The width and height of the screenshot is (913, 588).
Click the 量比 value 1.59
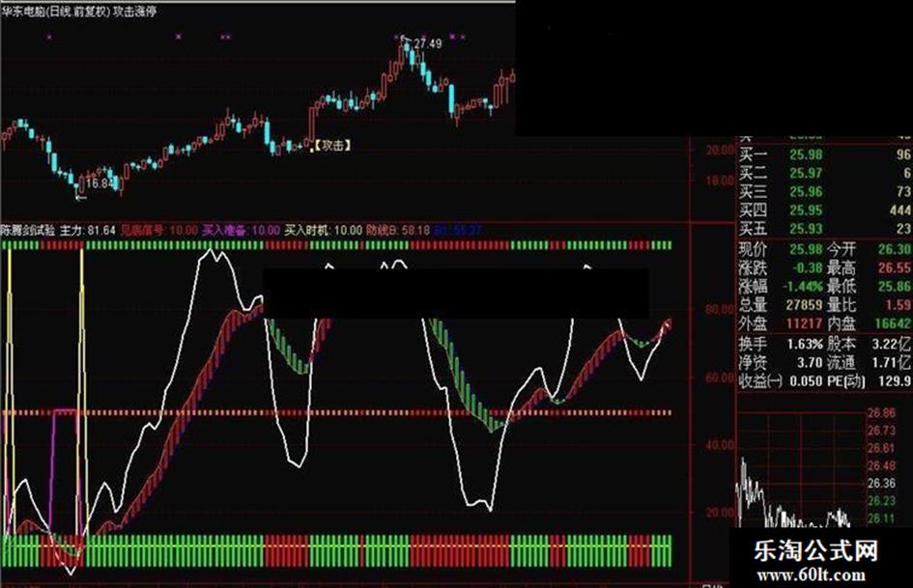[898, 304]
